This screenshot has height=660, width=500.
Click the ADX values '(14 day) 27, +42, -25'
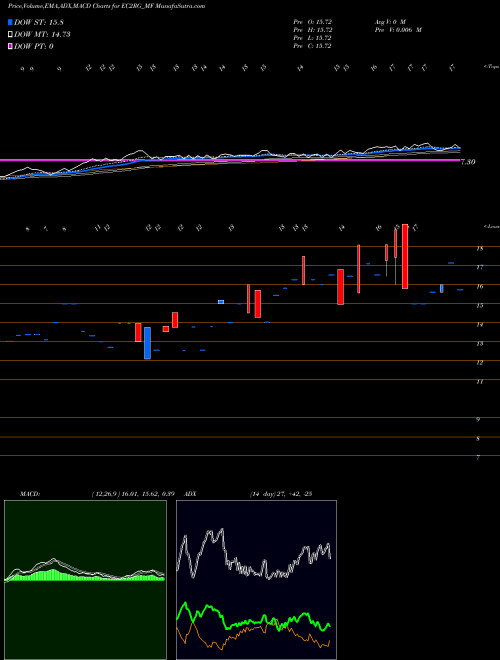pos(280,494)
